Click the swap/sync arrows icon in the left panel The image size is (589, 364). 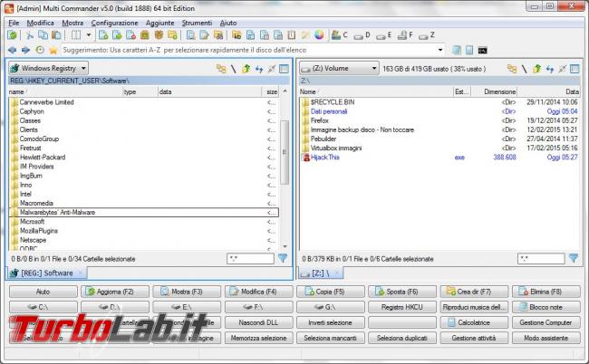259,69
